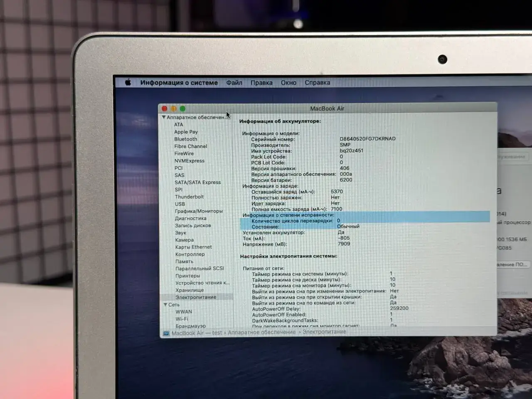Click Аппаратное обеспечение in the path bar
This screenshot has width=532, height=399.
coord(262,332)
